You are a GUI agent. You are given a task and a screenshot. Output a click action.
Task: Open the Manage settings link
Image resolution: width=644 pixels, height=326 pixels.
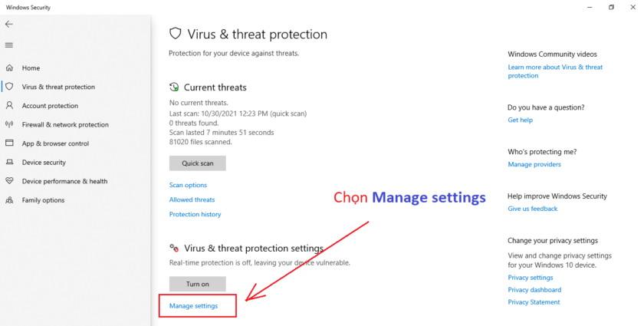point(193,306)
